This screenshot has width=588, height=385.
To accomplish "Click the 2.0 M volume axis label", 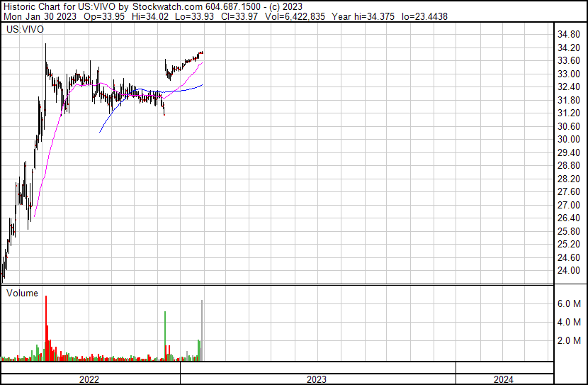I will [569, 340].
